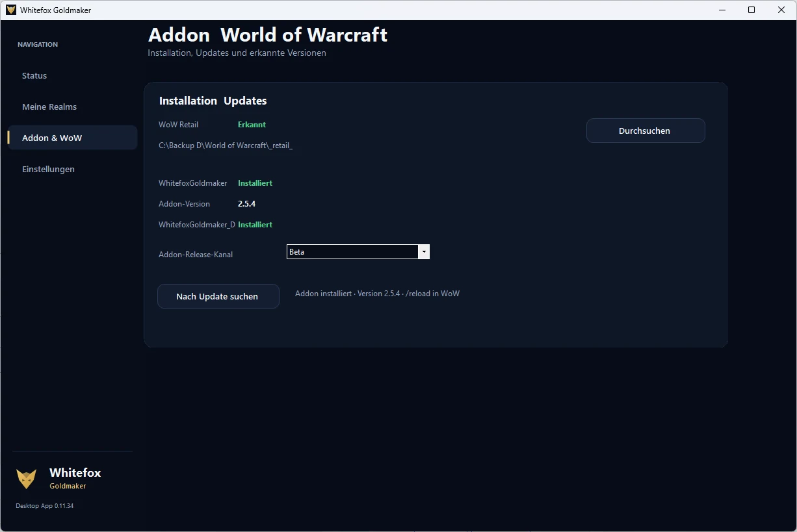Click the Whitefox fox logo in sidebar

pos(27,479)
